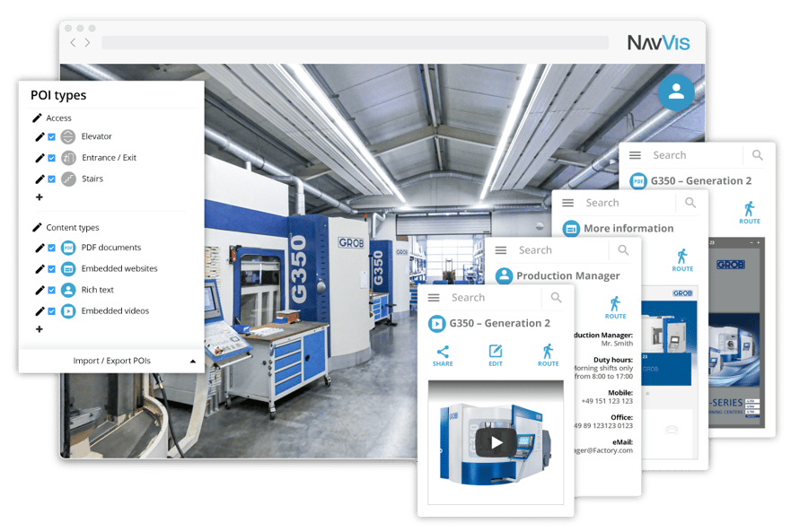Share the G350 video POI
The width and height of the screenshot is (791, 532).
point(443,355)
